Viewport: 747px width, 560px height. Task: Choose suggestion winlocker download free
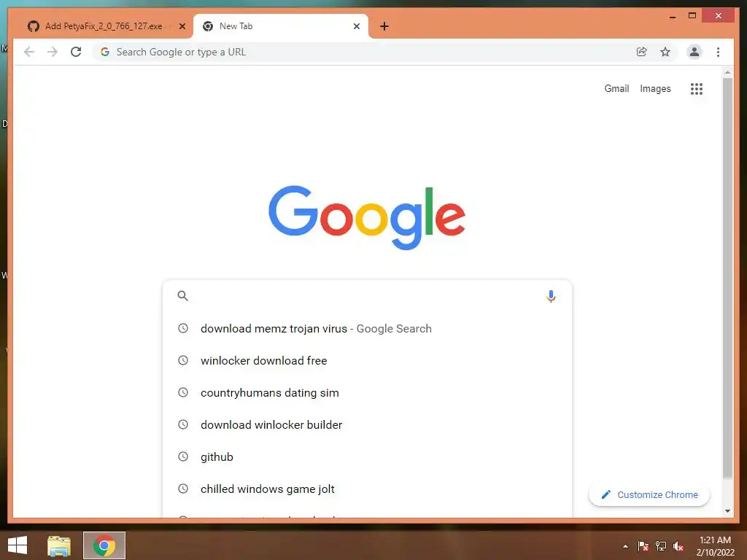point(367,360)
